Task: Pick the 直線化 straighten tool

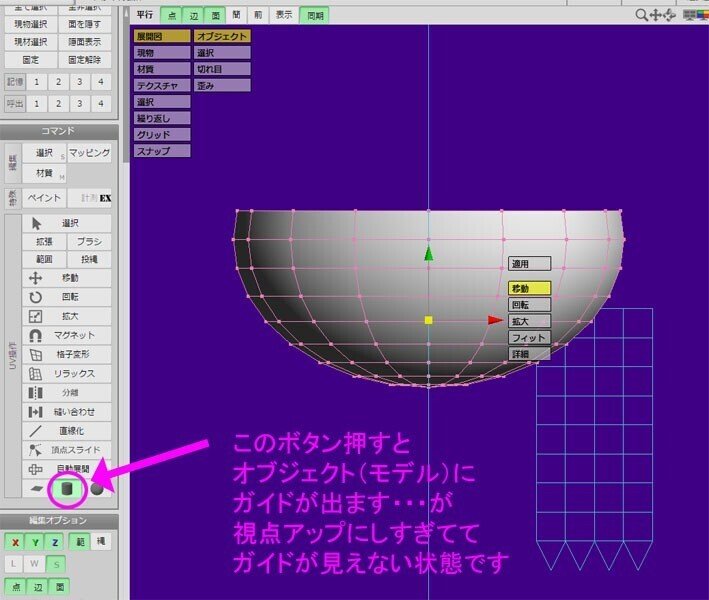Action: (66, 431)
